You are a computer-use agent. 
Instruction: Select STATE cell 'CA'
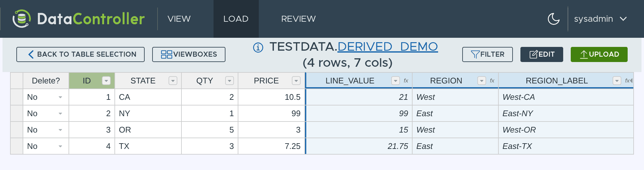click(x=148, y=97)
